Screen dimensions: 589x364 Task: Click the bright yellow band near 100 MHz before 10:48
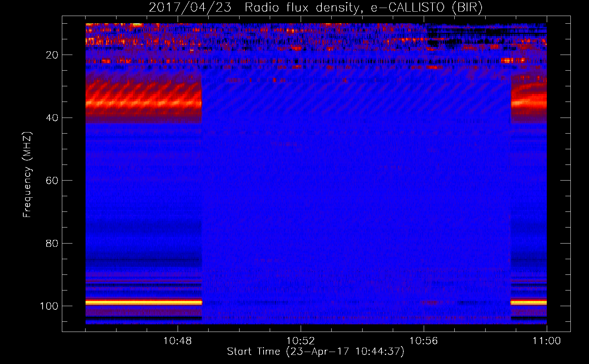point(144,302)
